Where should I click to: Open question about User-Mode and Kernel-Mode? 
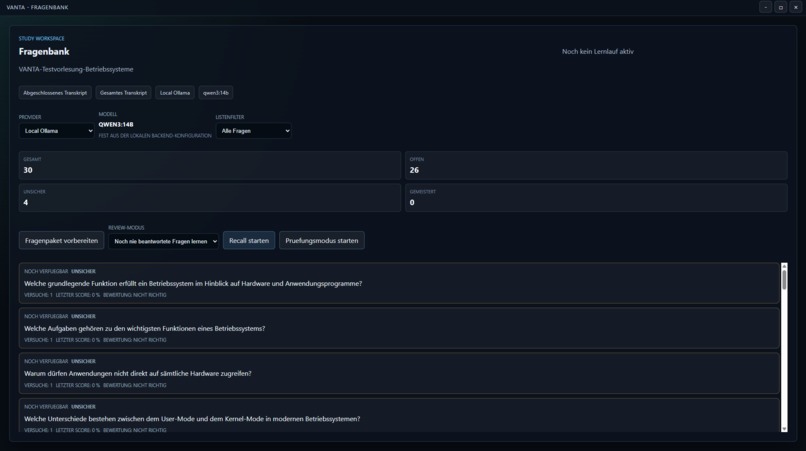(399, 416)
